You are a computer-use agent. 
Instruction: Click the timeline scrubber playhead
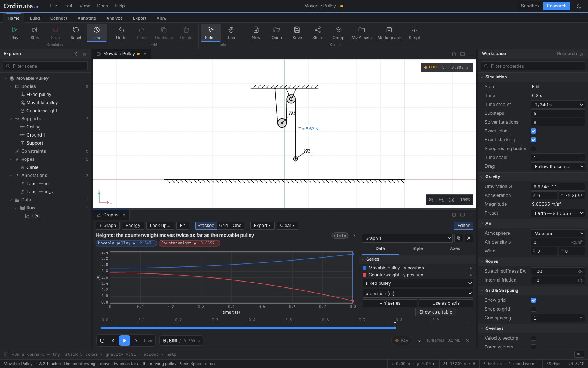(x=395, y=326)
